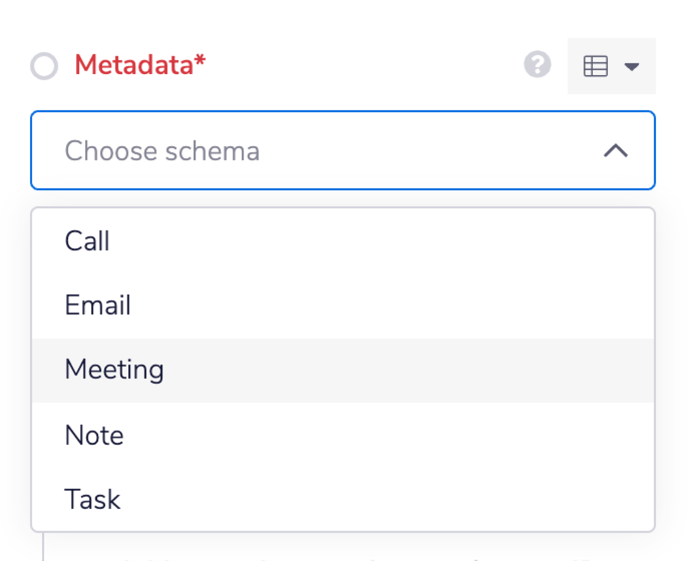The height and width of the screenshot is (561, 688).
Task: Pick Task from the schema list
Action: [343, 499]
